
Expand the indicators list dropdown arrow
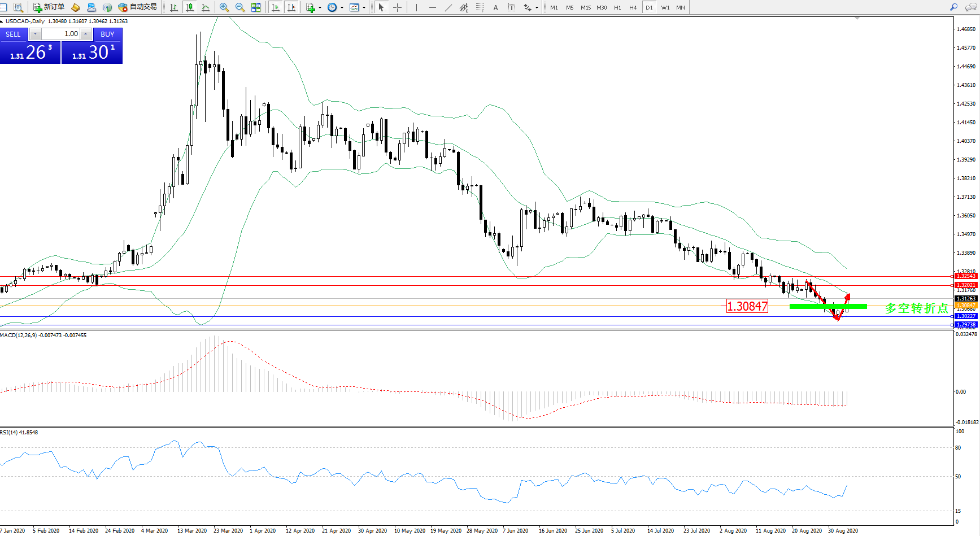coord(320,7)
